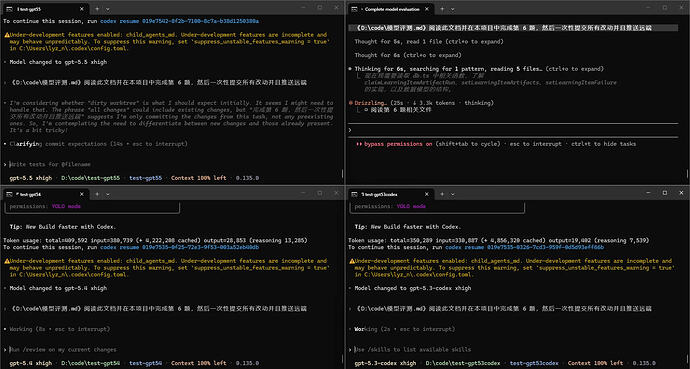Click 'Thought for 6s (ctrl+o to expand)' line
Image resolution: width=690 pixels, height=369 pixels.
coord(408,55)
